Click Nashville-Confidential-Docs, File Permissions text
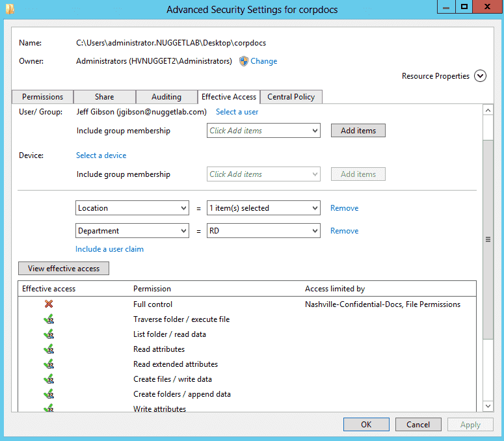504x441 pixels. pos(382,304)
